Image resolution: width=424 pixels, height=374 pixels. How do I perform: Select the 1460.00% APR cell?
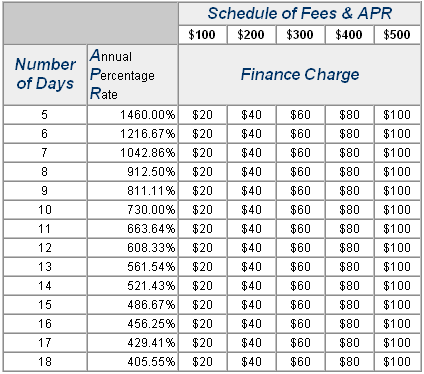132,115
